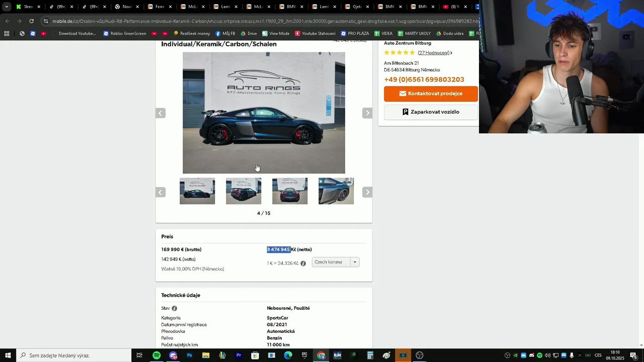Open Dodo videa bookmark
644x362 pixels.
click(x=450, y=34)
